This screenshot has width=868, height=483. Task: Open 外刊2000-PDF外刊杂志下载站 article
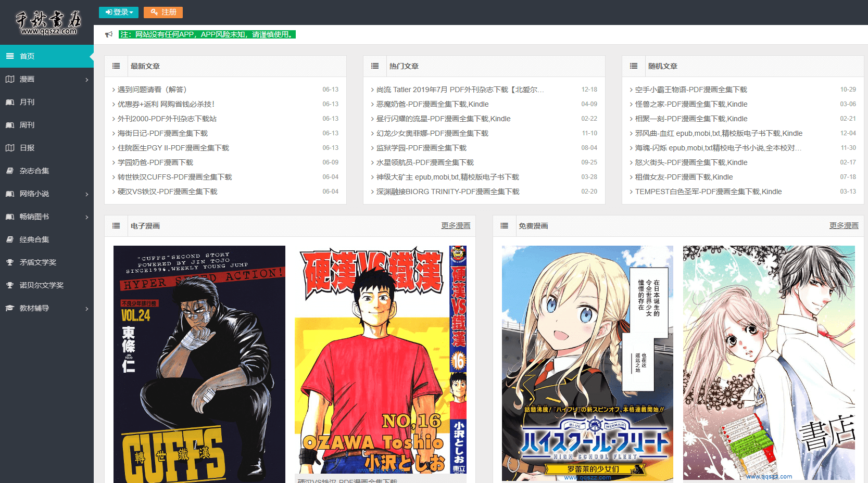pos(167,119)
